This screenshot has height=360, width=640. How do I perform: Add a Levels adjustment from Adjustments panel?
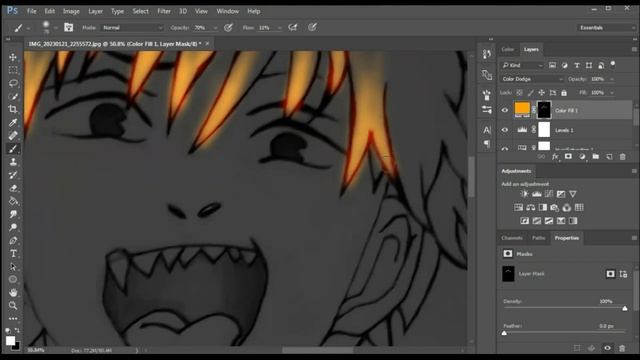(x=537, y=194)
